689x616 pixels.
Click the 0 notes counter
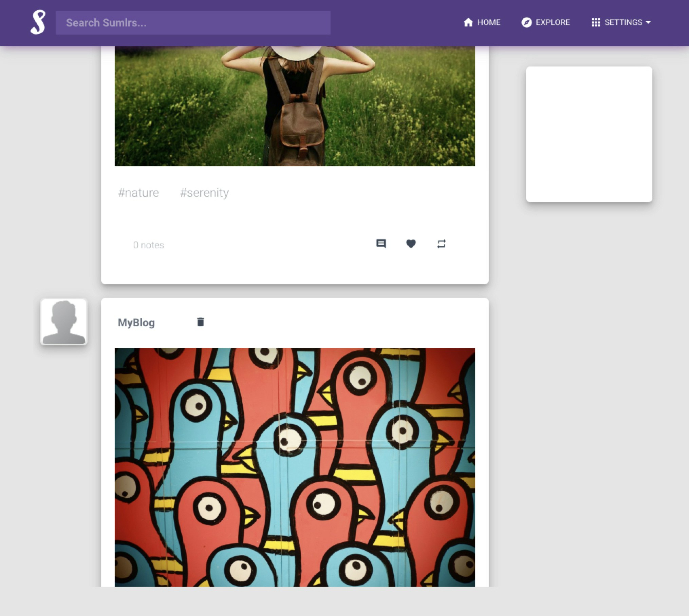tap(148, 245)
